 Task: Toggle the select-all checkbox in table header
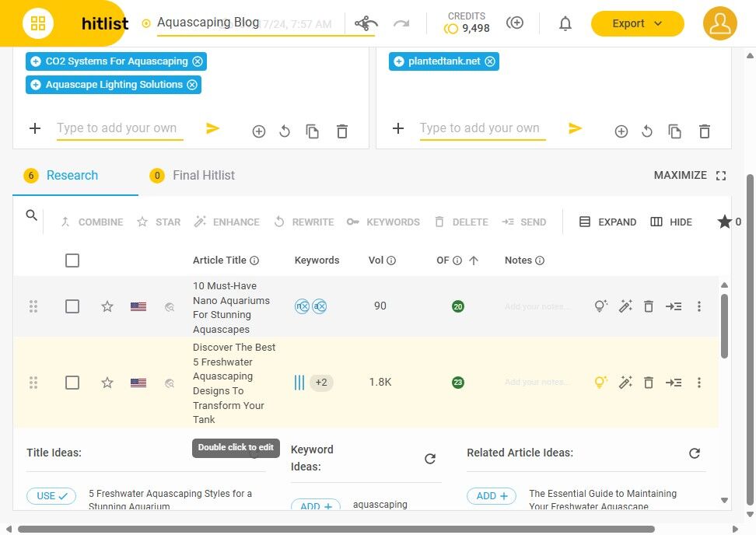pyautogui.click(x=72, y=261)
